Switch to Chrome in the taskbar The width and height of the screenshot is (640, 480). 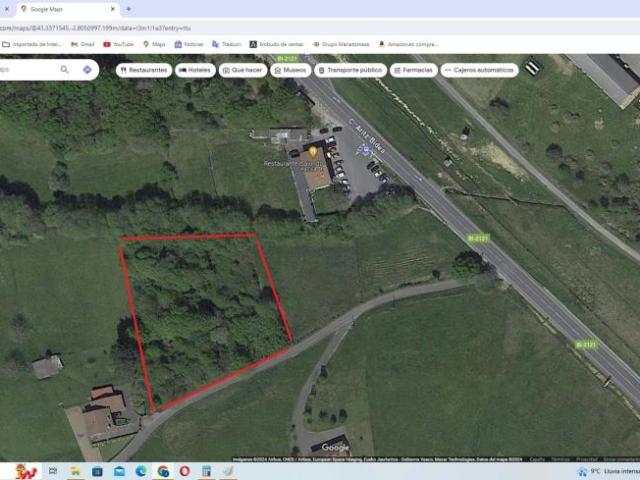coord(163,471)
